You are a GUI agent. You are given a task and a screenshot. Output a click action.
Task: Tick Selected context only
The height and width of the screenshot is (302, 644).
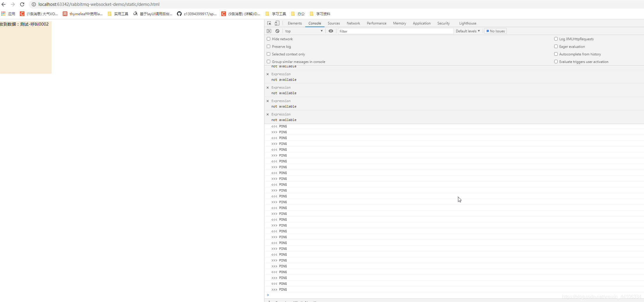point(269,54)
